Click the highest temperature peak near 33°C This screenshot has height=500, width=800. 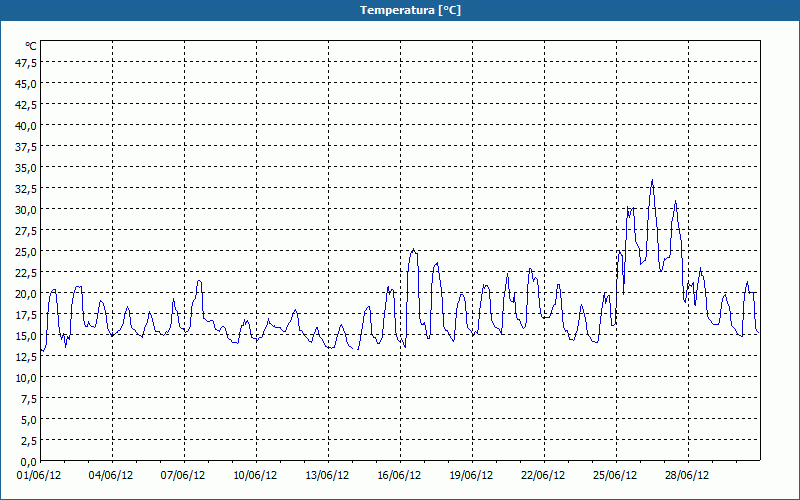pos(652,181)
